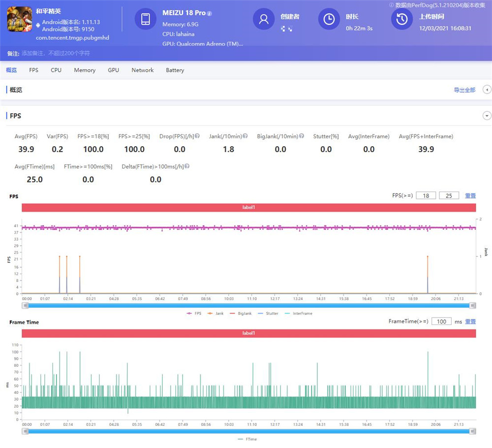Click the package name com.tencent.tmgp.pubgmhd
The image size is (492, 448).
[72, 38]
